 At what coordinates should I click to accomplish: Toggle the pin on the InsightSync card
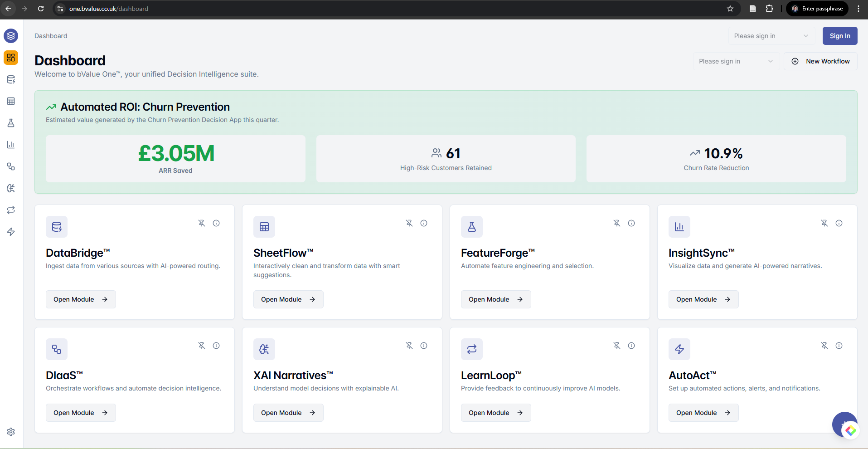coord(824,223)
